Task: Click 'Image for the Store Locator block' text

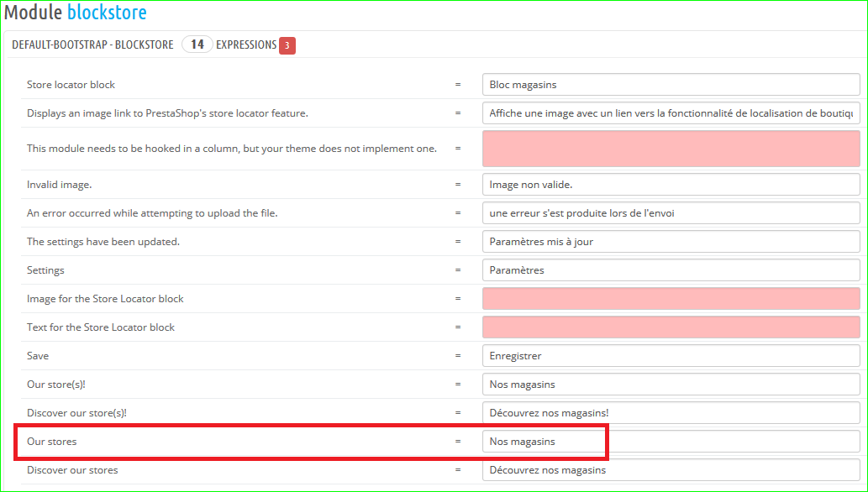Action: click(x=105, y=298)
